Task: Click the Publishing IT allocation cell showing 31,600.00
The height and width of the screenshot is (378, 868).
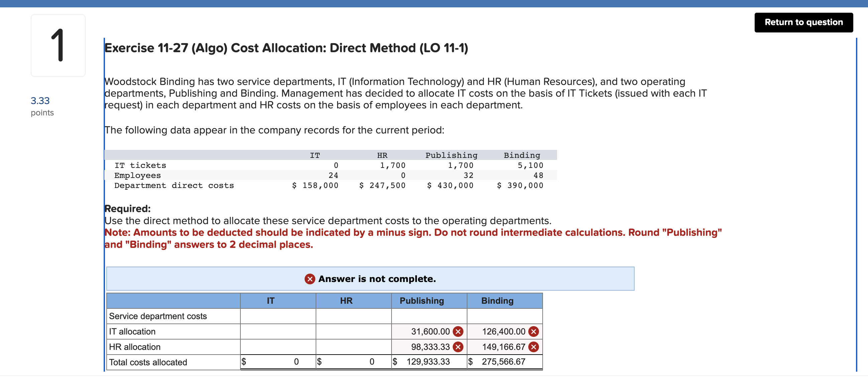Action: [x=428, y=332]
